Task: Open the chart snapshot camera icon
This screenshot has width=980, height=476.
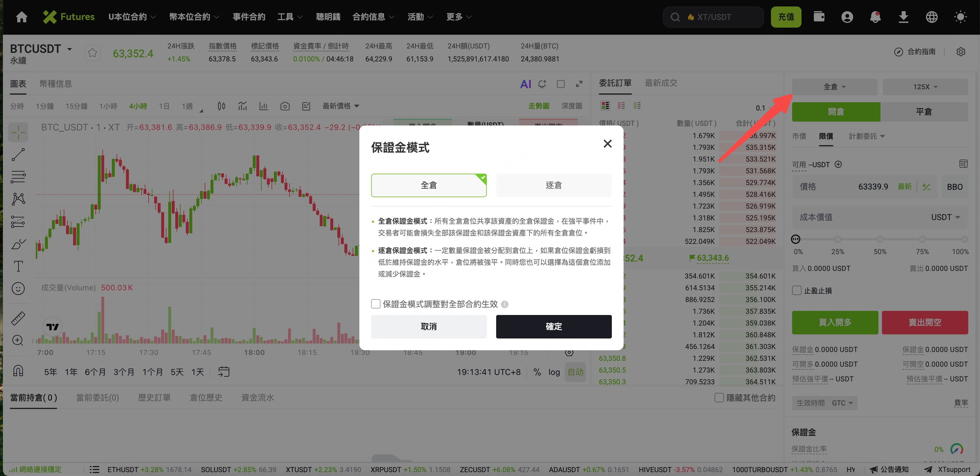Action: (x=285, y=106)
